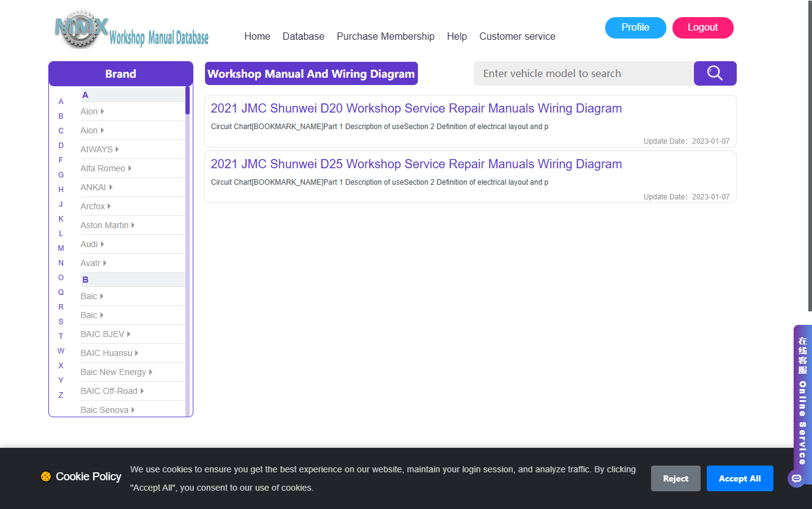Jump to letter B in brand index

pos(61,116)
